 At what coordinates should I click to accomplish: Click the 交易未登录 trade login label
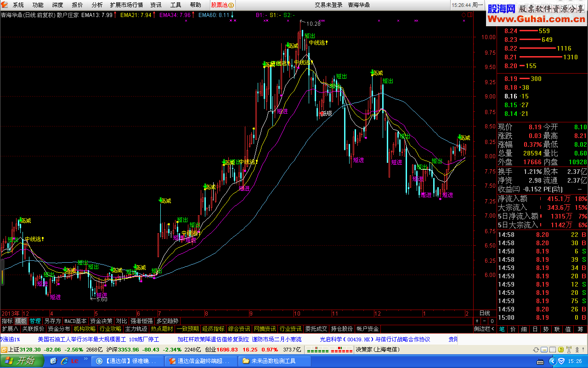tap(329, 5)
